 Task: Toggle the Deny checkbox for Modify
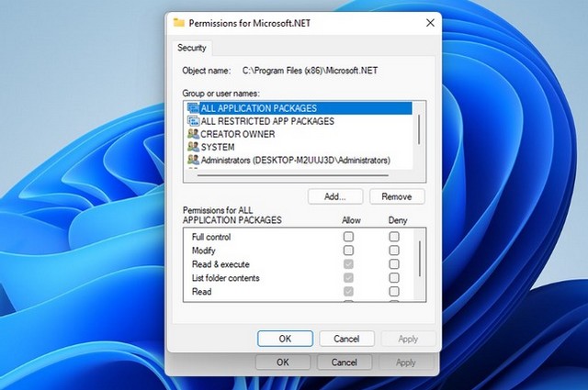[394, 251]
